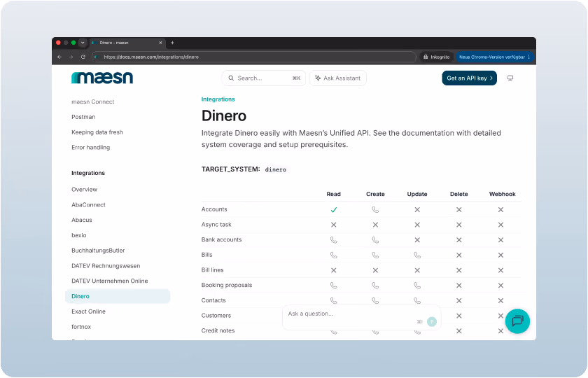Open a new browser tab with plus icon
This screenshot has width=588, height=378.
tap(172, 43)
